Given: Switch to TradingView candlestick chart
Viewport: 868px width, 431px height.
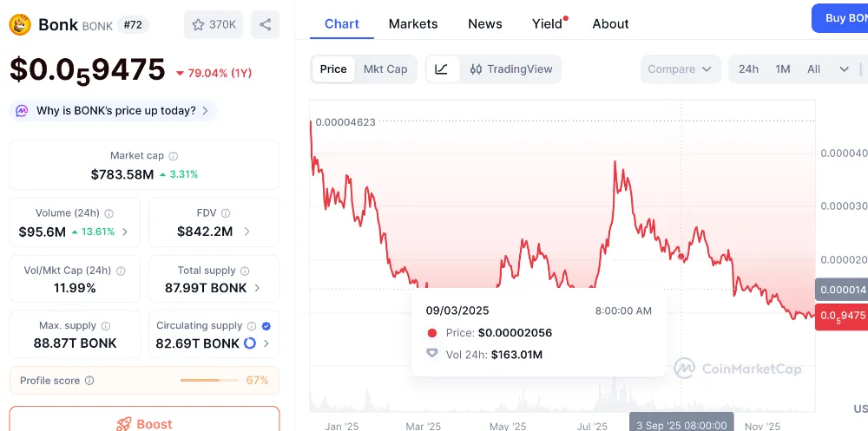Looking at the screenshot, I should (x=511, y=69).
